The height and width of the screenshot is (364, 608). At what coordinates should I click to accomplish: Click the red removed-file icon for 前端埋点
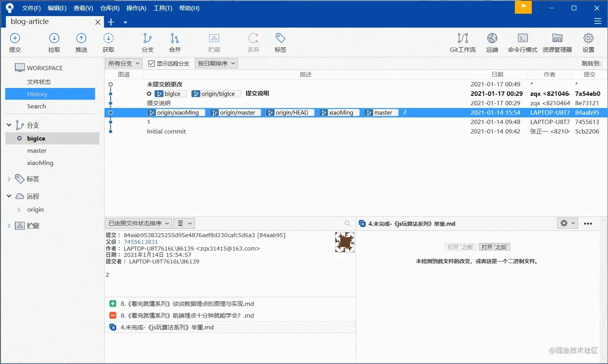click(113, 315)
